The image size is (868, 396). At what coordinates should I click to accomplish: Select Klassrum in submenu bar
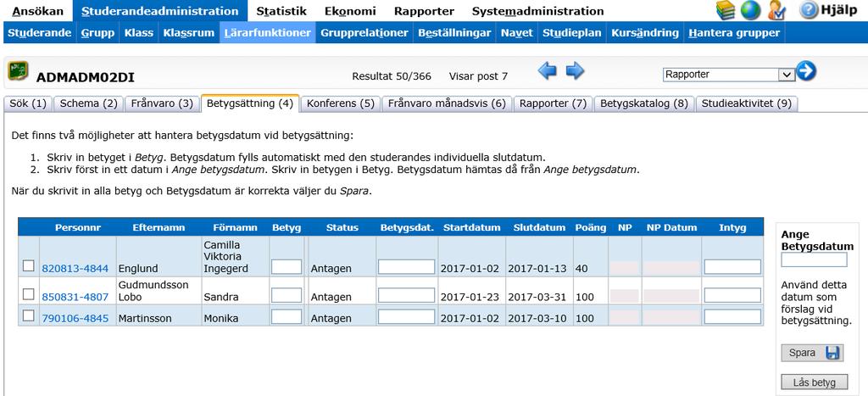point(189,33)
